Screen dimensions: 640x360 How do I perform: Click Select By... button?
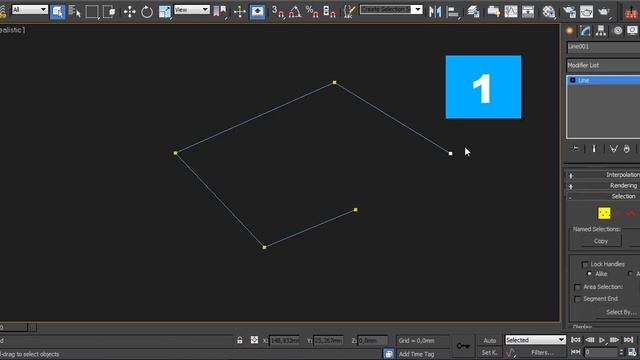tap(620, 313)
